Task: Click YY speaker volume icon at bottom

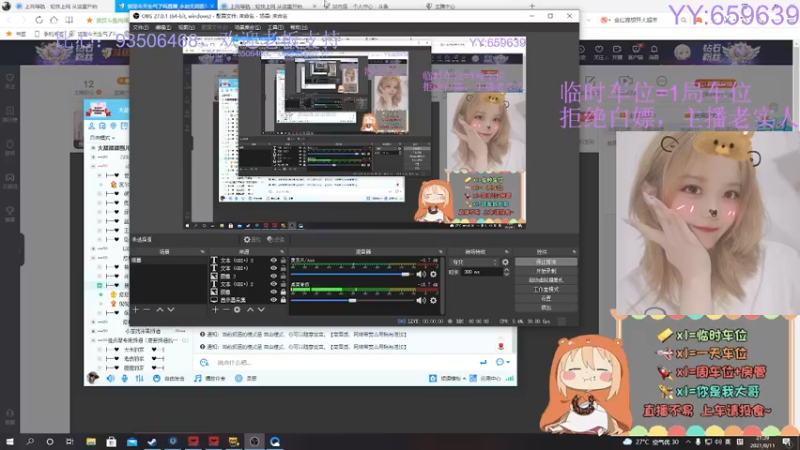Action: point(111,378)
